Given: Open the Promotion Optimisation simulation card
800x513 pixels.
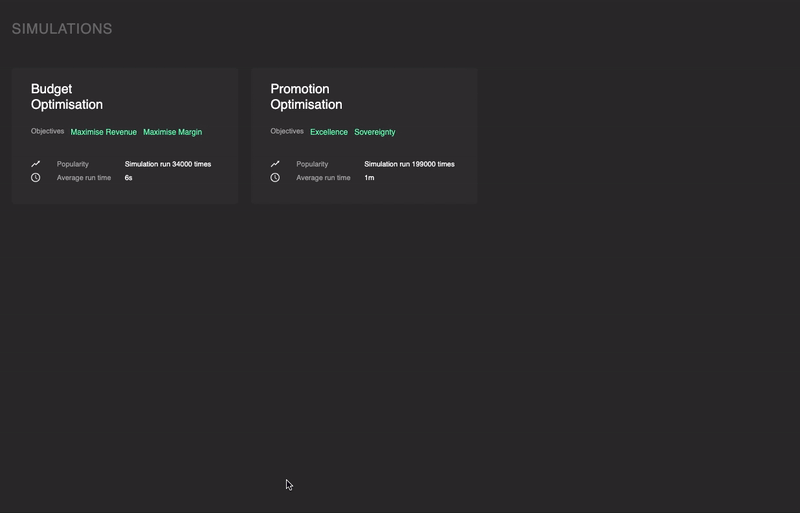Looking at the screenshot, I should click(x=364, y=136).
